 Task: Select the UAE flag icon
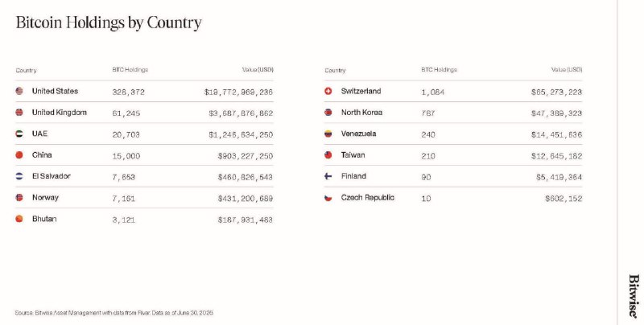pyautogui.click(x=19, y=134)
